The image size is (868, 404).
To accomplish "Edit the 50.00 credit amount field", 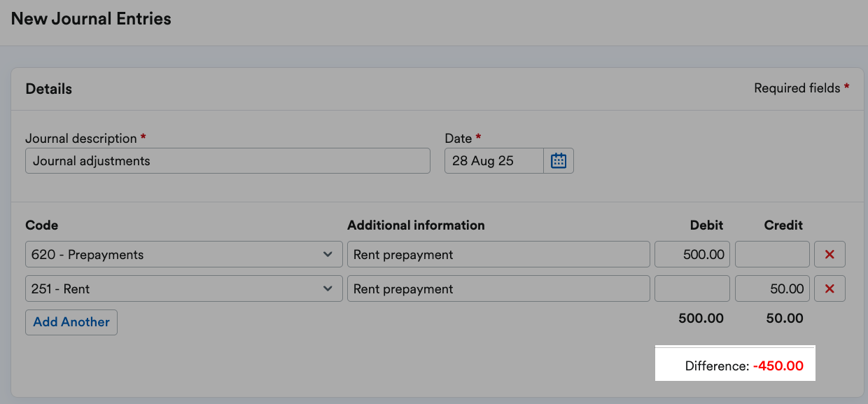I will tap(772, 288).
